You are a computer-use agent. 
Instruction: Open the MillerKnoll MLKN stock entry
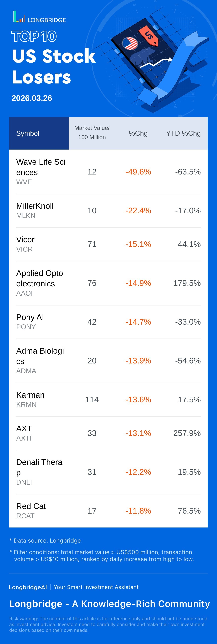35,210
